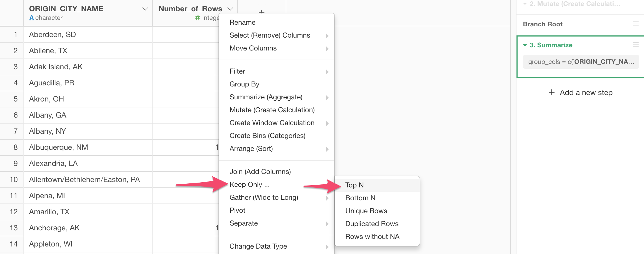Open the ORIGIN_CITY_NAME column dropdown arrow
Viewport: 644px width, 254px height.
pyautogui.click(x=145, y=9)
